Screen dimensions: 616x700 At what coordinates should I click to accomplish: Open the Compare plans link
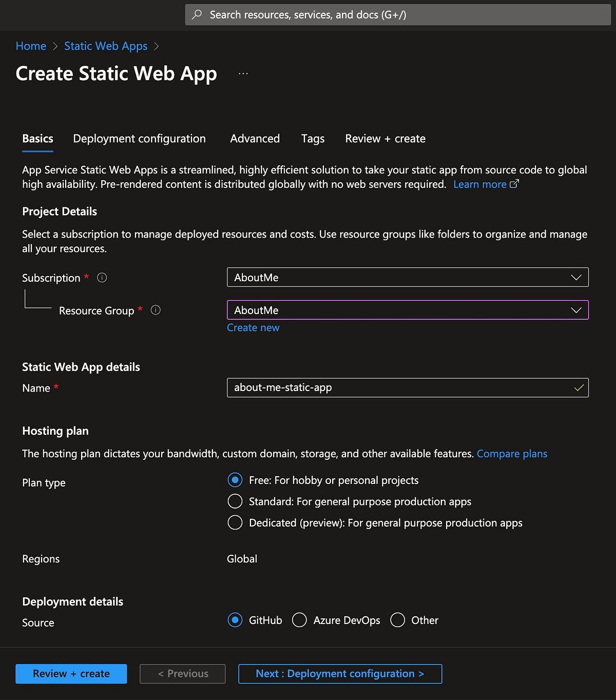(x=512, y=454)
